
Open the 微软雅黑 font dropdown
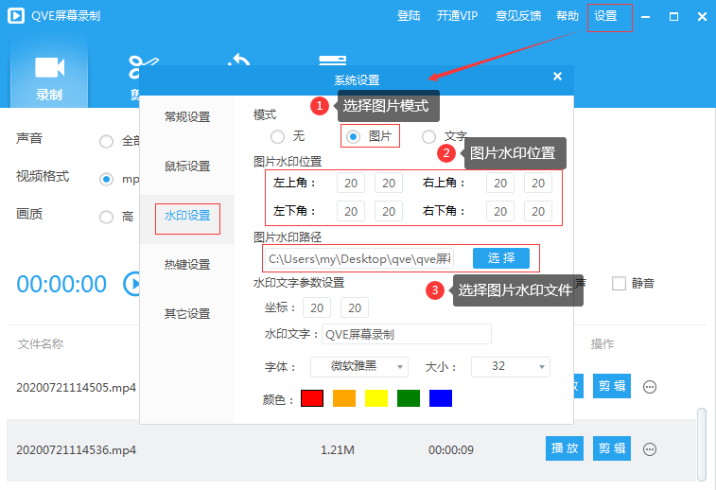(x=359, y=367)
